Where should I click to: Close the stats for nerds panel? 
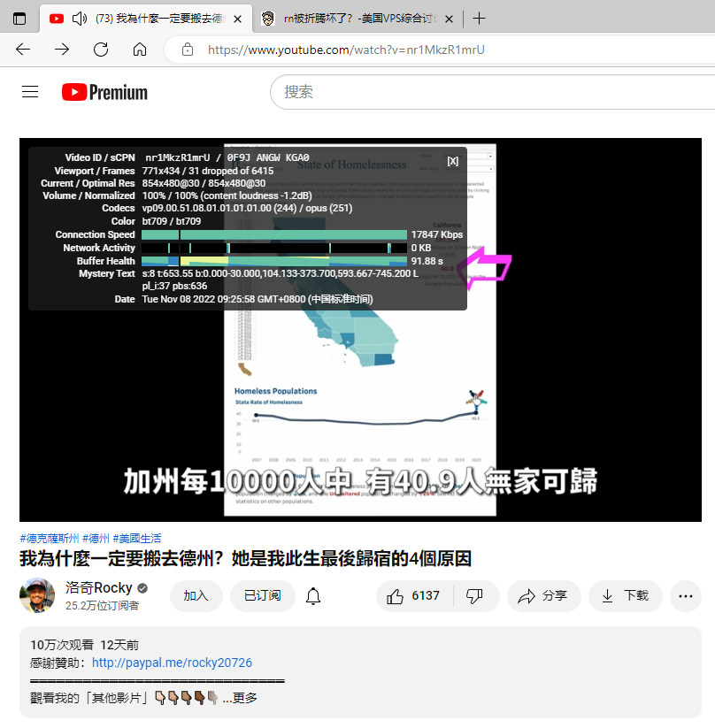click(x=452, y=161)
